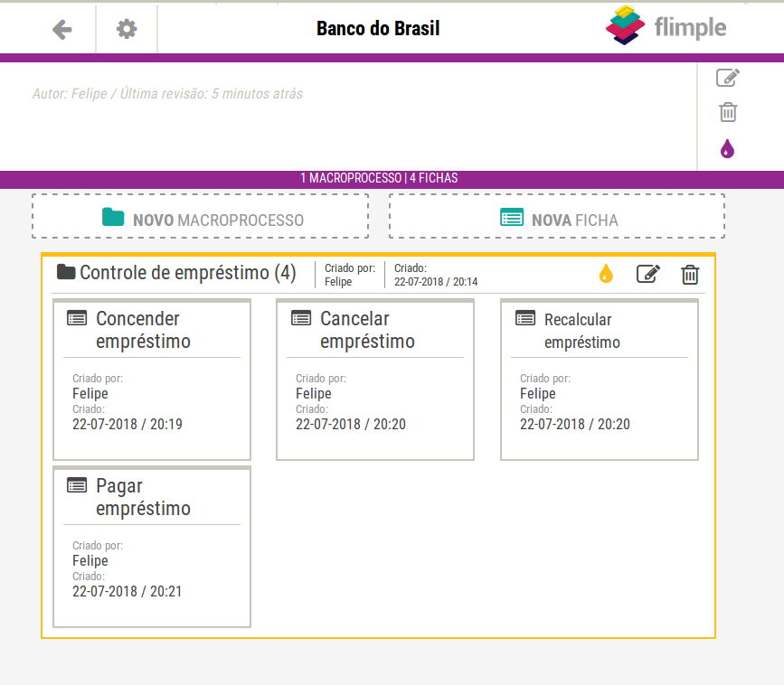
Task: Open the Cancelar empréstimo card
Action: [375, 380]
